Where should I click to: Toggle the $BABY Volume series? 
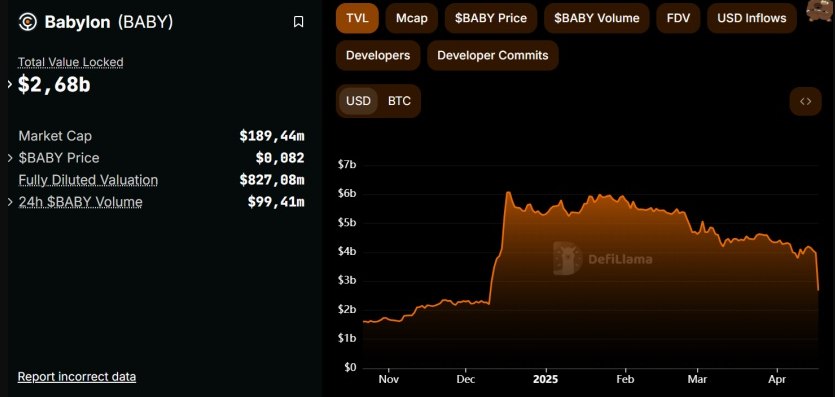[x=596, y=18]
